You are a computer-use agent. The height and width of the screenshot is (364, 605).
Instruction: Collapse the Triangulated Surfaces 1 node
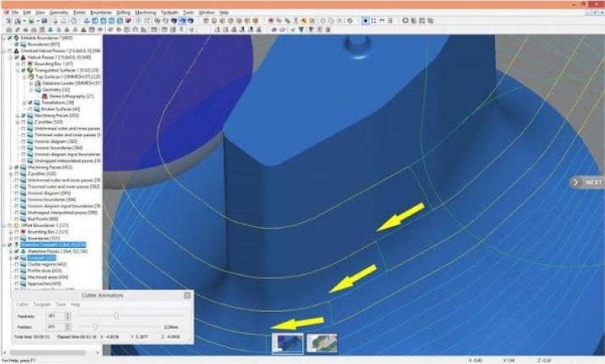18,70
